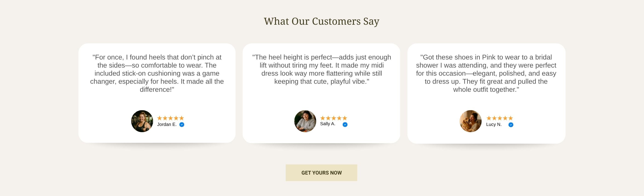Select the review about perfect heel height

coord(322,69)
